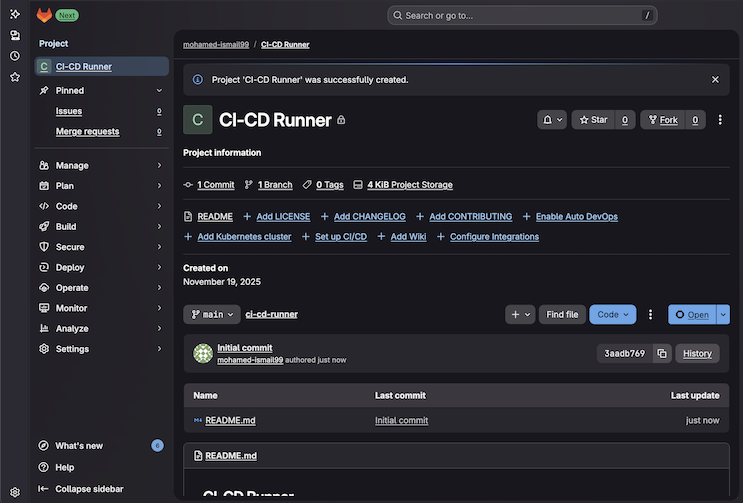Open the main branch selector dropdown

pyautogui.click(x=212, y=314)
